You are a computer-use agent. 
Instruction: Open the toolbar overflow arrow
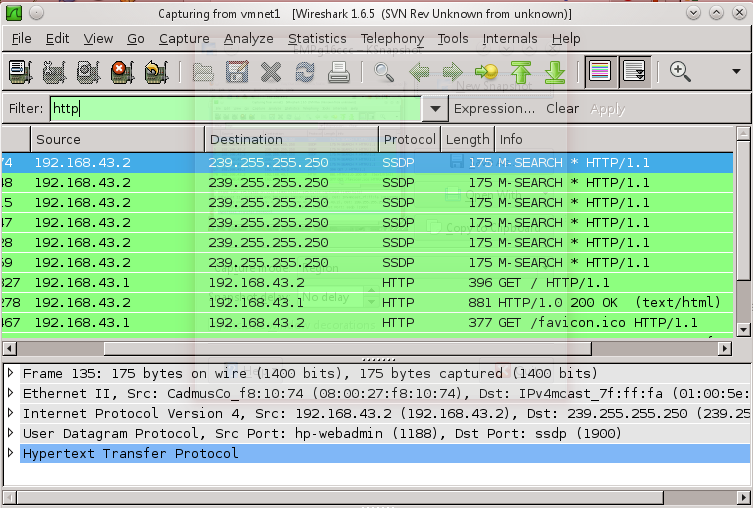pyautogui.click(x=736, y=72)
